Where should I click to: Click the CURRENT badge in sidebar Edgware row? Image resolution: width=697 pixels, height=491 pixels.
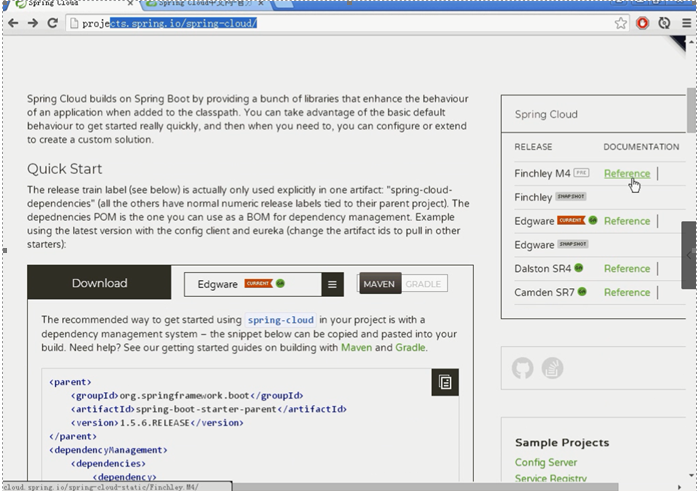click(571, 220)
